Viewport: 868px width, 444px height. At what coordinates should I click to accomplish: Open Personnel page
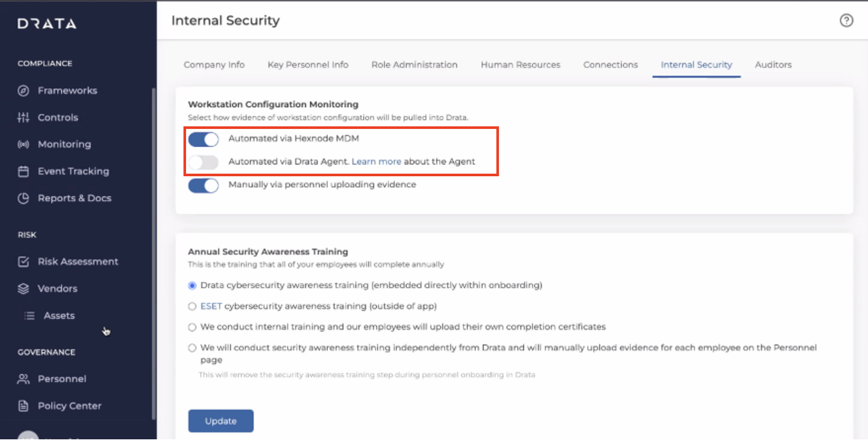tap(62, 379)
